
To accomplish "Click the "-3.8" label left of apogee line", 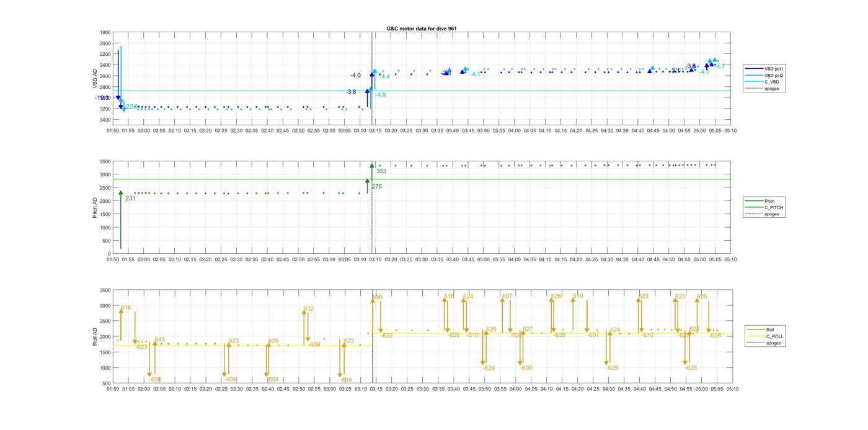I will pos(351,92).
